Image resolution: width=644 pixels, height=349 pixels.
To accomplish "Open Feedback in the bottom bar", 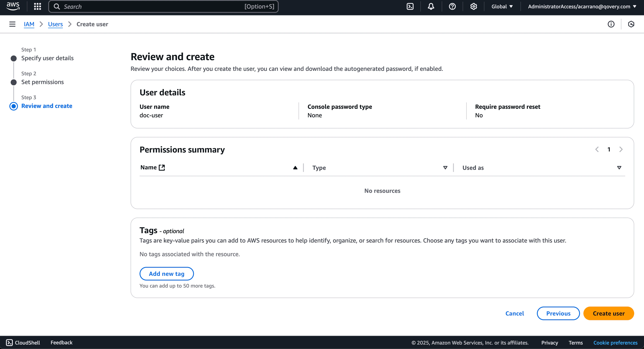I will click(61, 343).
